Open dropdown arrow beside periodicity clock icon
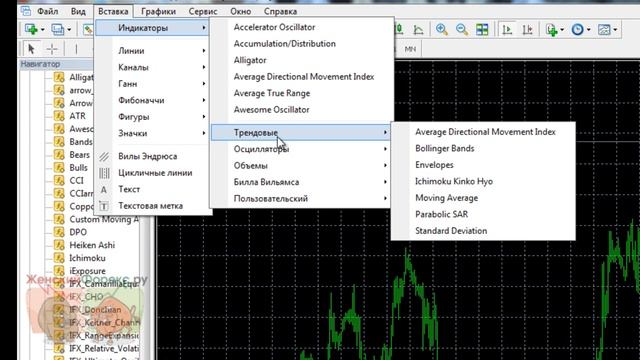Viewport: 640px width, 360px height. 589,29
